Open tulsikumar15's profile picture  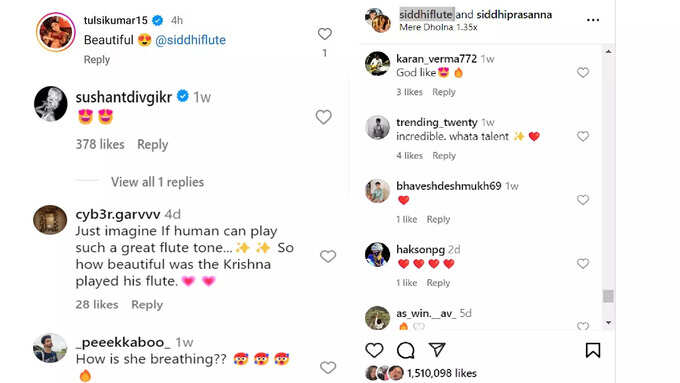tap(56, 32)
